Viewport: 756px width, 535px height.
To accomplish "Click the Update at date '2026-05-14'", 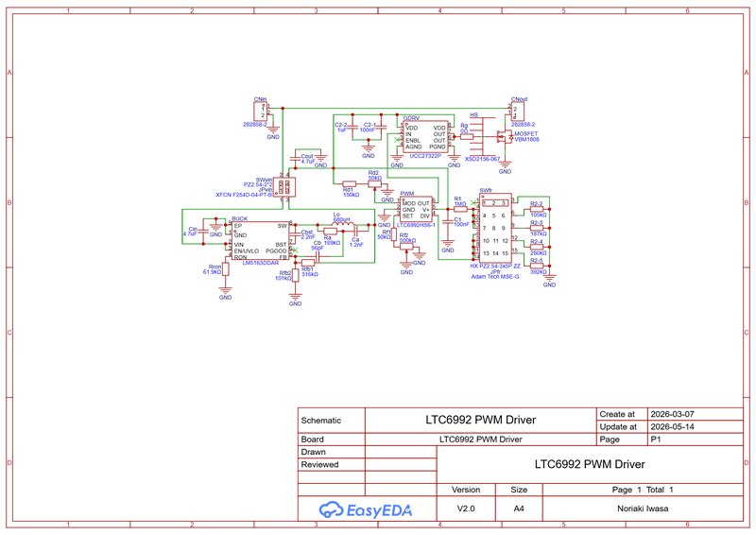I will click(x=672, y=426).
